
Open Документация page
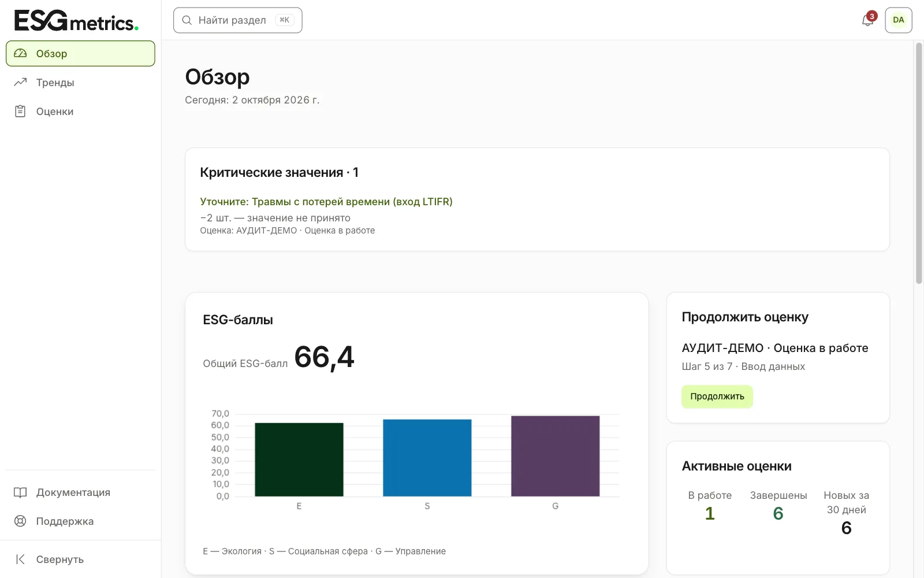[80, 492]
